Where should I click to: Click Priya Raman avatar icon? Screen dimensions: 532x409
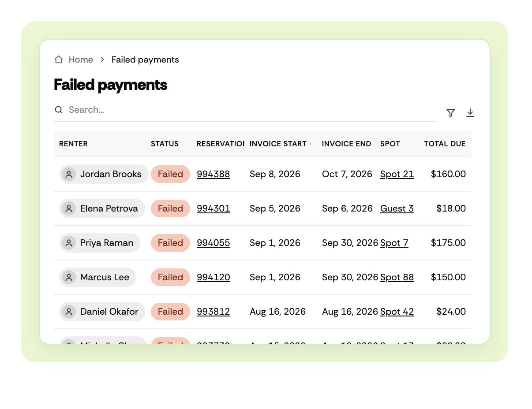click(68, 243)
